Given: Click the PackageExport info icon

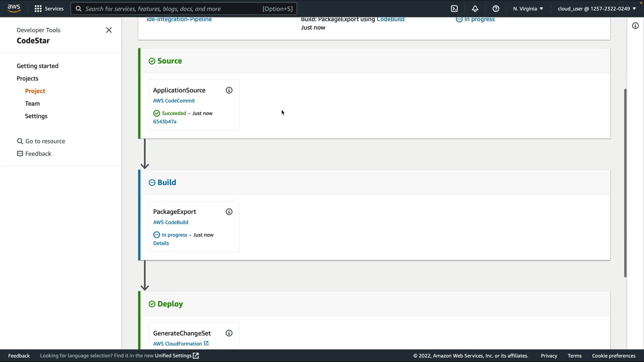Looking at the screenshot, I should tap(229, 212).
